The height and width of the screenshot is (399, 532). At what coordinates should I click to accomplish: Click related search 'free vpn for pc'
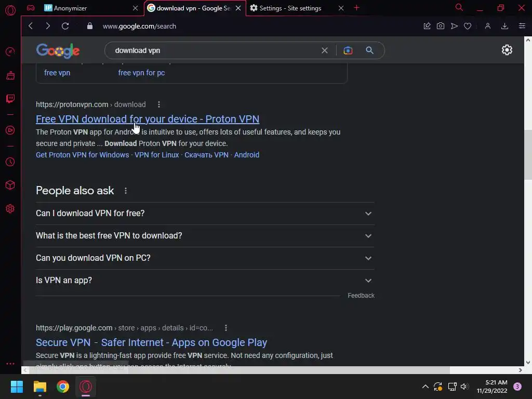pyautogui.click(x=141, y=73)
